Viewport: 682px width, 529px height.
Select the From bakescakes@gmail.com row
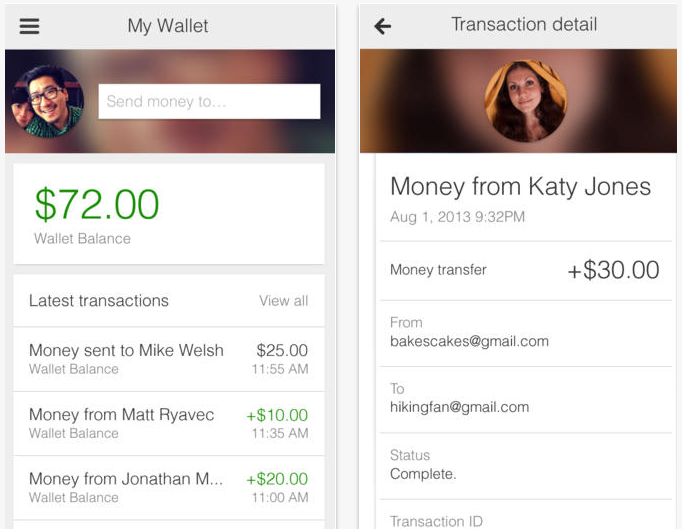pyautogui.click(x=526, y=333)
